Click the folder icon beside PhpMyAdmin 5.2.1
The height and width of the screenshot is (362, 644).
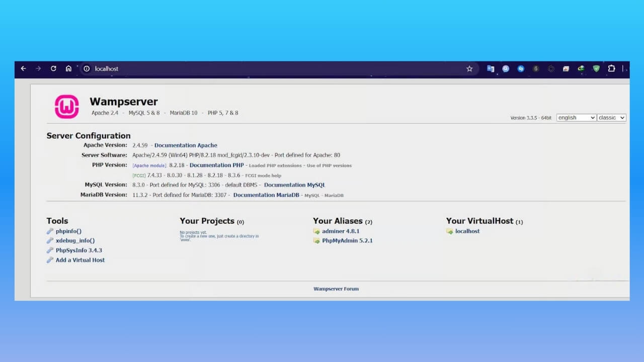(x=316, y=241)
